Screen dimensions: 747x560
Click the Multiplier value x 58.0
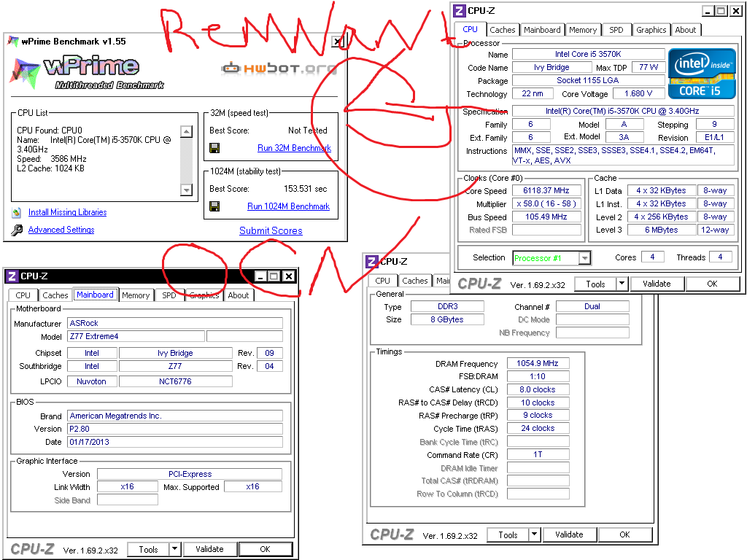pos(546,204)
